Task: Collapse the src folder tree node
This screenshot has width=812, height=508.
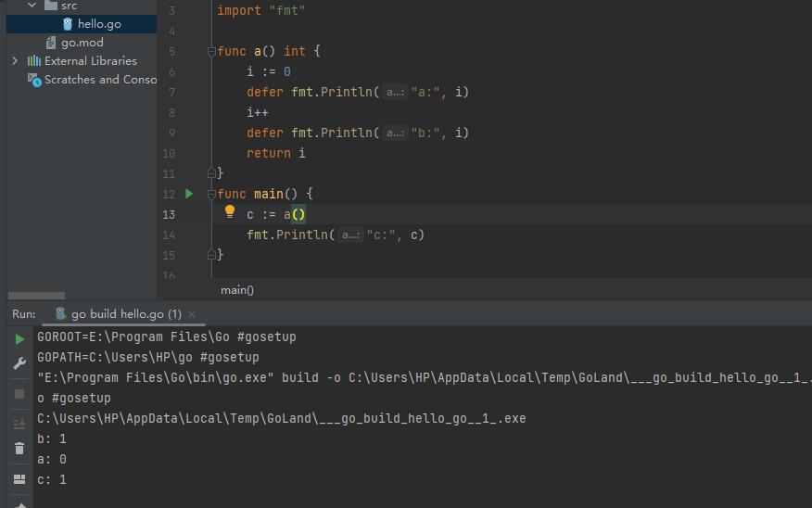Action: 32,6
